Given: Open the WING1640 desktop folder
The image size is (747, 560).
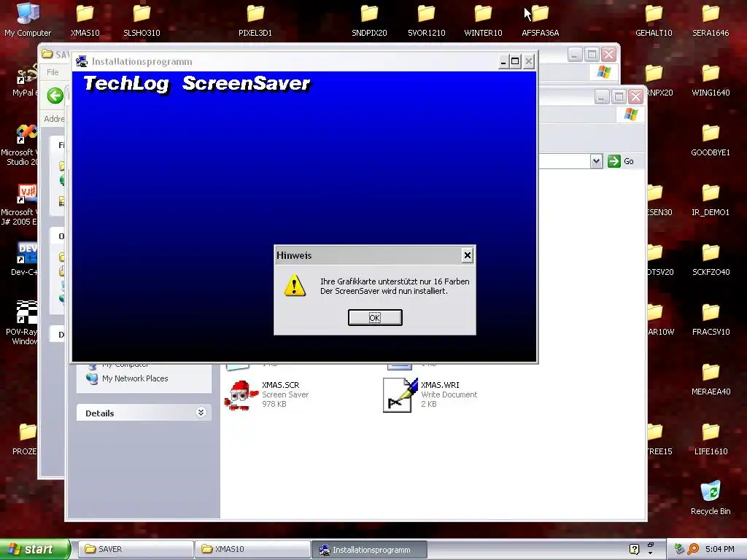Looking at the screenshot, I should tap(711, 80).
